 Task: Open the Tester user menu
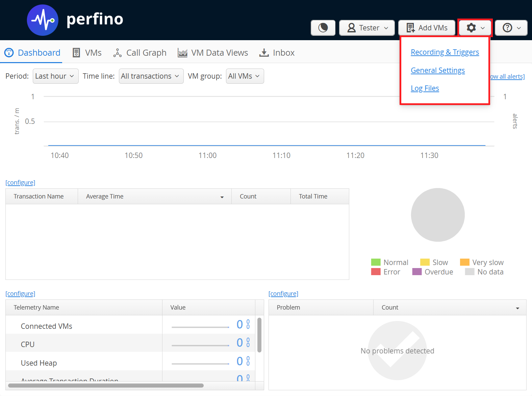click(366, 28)
